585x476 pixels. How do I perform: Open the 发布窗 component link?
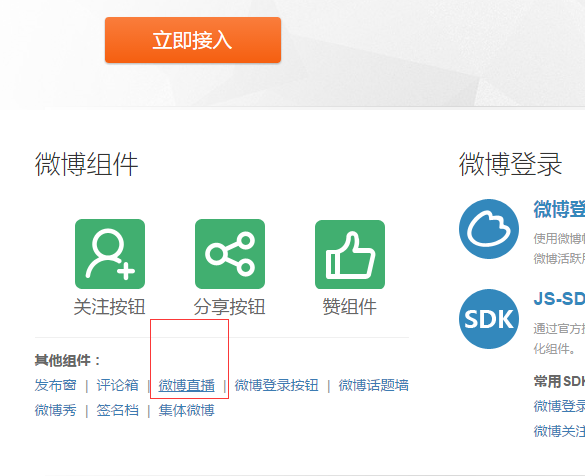click(56, 385)
